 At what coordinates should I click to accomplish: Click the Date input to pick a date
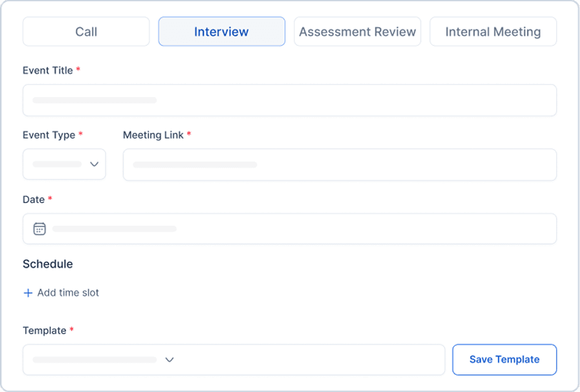289,228
